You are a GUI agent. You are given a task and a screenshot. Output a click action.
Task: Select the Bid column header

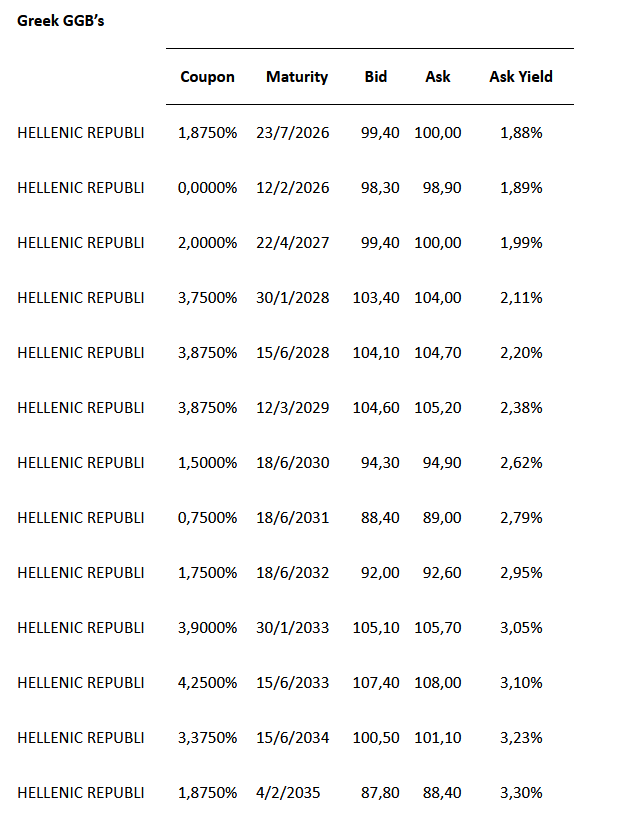click(x=376, y=77)
